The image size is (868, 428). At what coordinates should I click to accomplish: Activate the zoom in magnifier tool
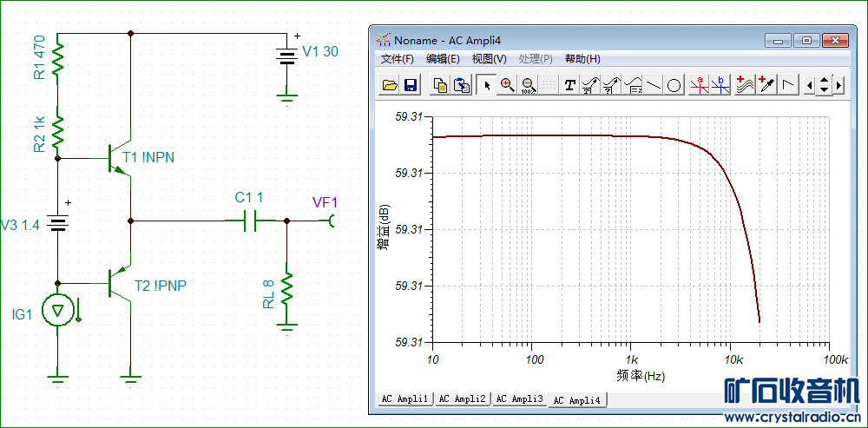click(507, 85)
